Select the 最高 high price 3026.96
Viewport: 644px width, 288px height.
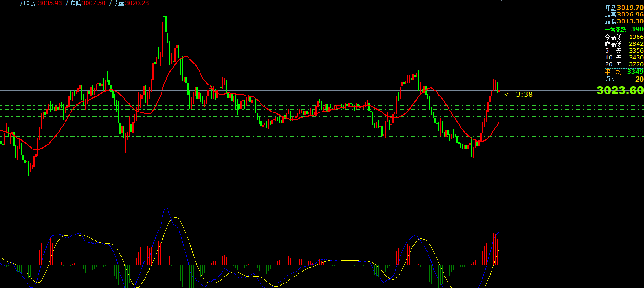point(630,15)
